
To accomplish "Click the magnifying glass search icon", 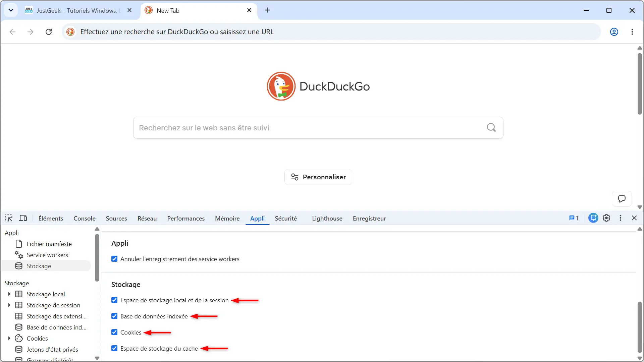I will (x=491, y=128).
